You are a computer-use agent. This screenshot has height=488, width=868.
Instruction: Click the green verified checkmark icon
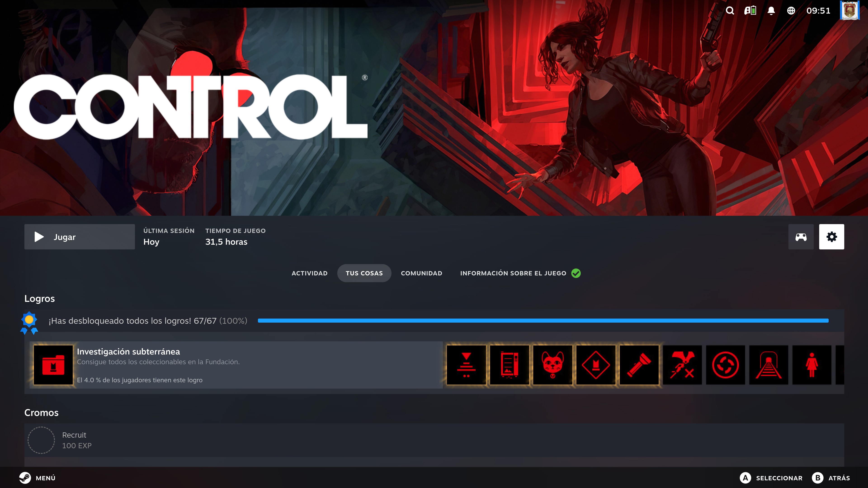coord(576,273)
